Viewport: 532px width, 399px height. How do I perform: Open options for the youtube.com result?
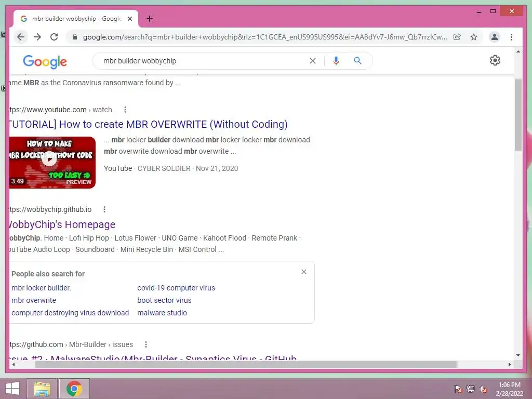pyautogui.click(x=125, y=110)
